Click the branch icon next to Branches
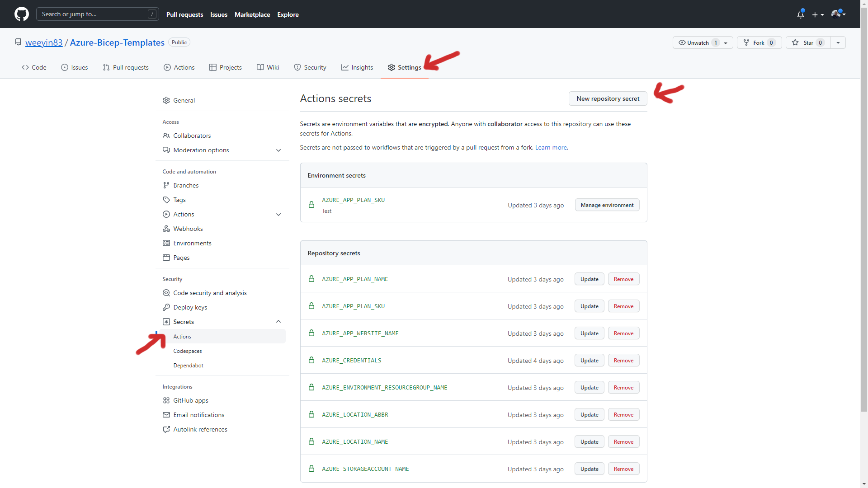This screenshot has width=868, height=488. (x=166, y=185)
